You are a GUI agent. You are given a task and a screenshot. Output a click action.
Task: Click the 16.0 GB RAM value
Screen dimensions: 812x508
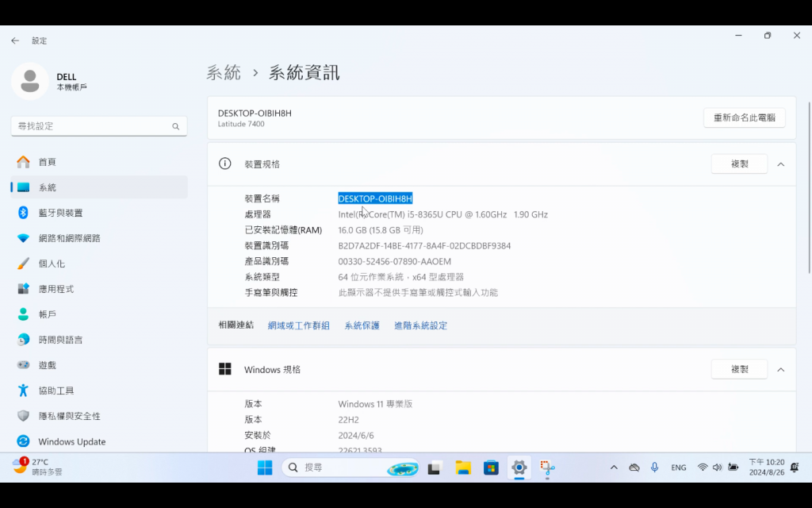pos(380,229)
